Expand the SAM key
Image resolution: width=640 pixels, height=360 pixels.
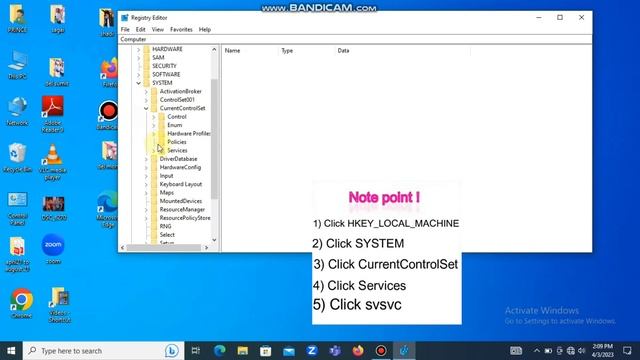click(138, 58)
